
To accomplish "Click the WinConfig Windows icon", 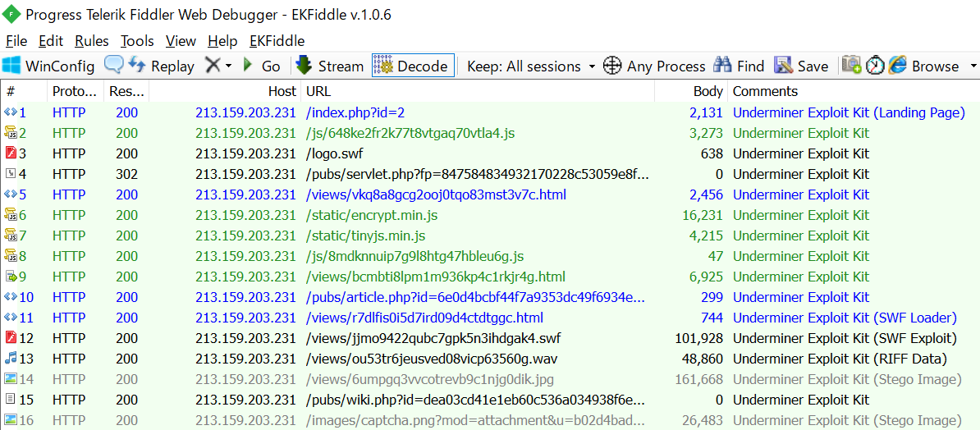I will click(x=11, y=66).
